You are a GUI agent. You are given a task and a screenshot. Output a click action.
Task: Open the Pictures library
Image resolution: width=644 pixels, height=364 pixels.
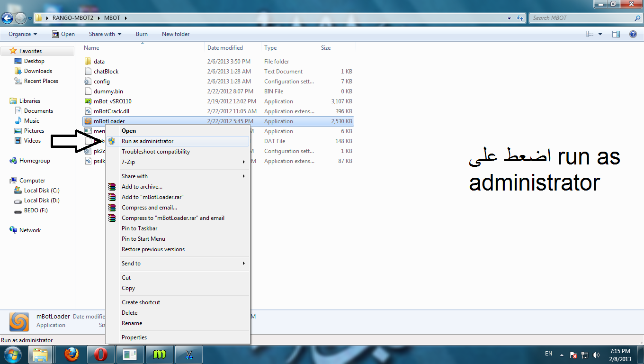34,131
